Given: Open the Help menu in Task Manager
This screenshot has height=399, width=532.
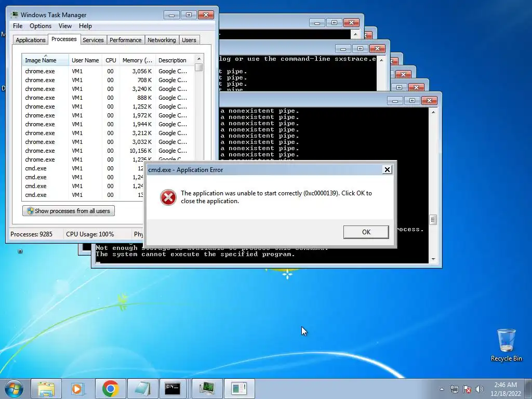Looking at the screenshot, I should click(x=85, y=26).
